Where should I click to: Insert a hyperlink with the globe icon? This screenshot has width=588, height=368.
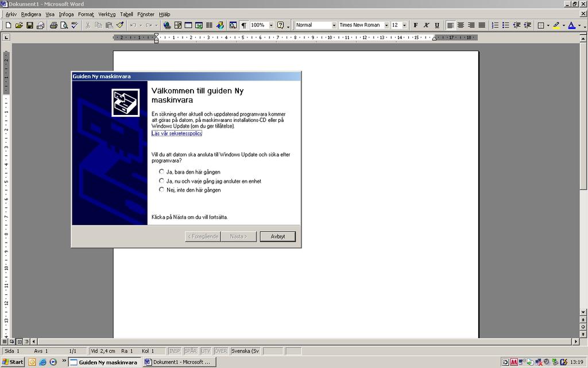167,25
